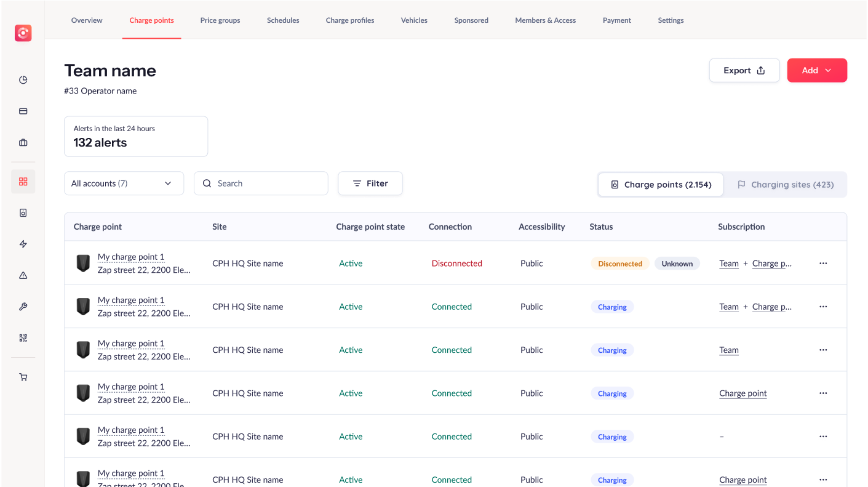Click the Filter button
This screenshot has height=487, width=868.
tap(370, 183)
